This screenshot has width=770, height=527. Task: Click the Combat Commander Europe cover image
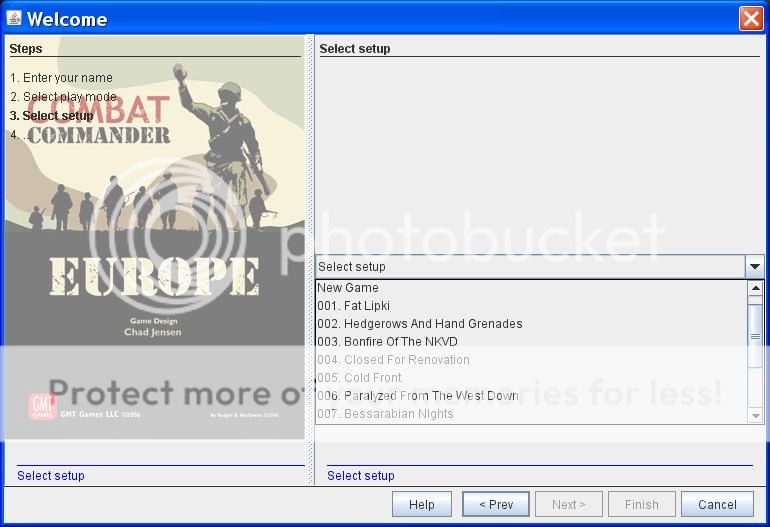coord(155,237)
